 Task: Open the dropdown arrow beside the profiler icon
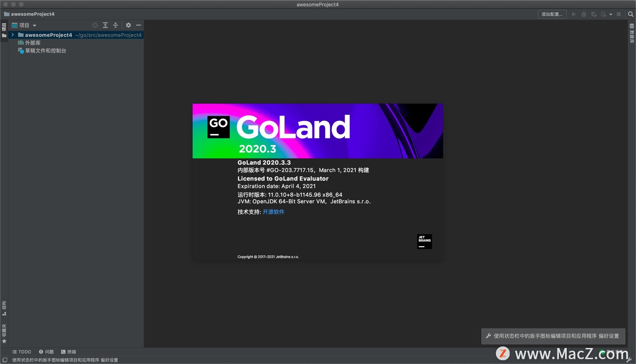click(611, 14)
